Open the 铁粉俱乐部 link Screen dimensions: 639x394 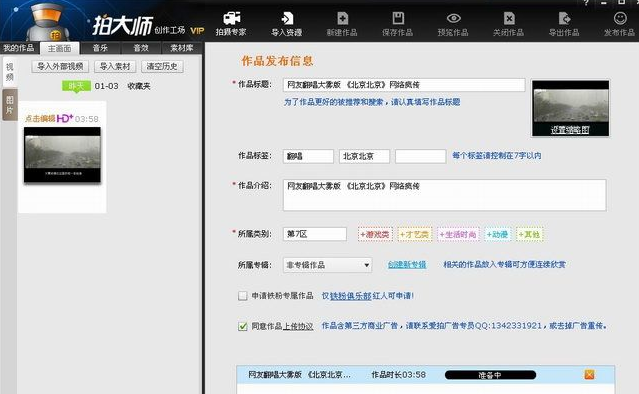350,296
